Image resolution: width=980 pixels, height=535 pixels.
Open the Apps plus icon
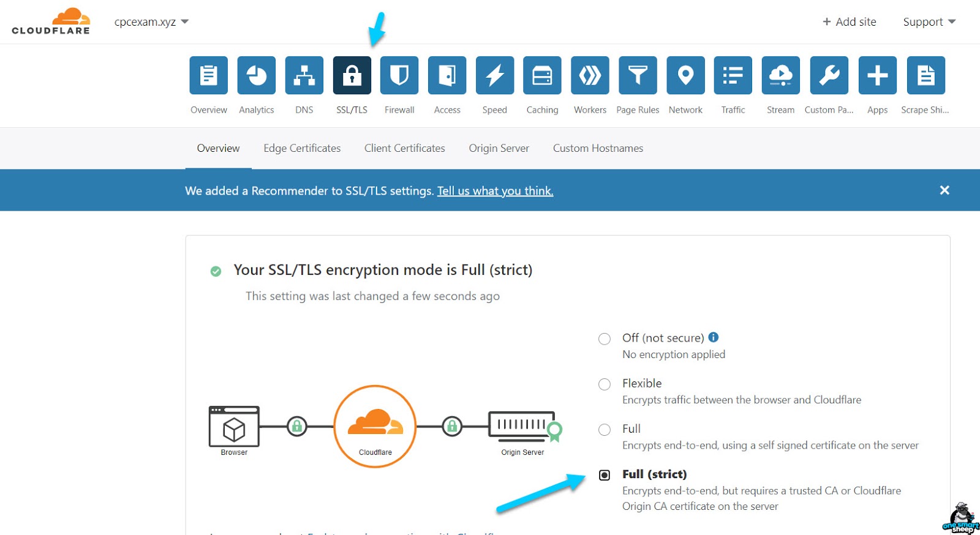[x=877, y=75]
